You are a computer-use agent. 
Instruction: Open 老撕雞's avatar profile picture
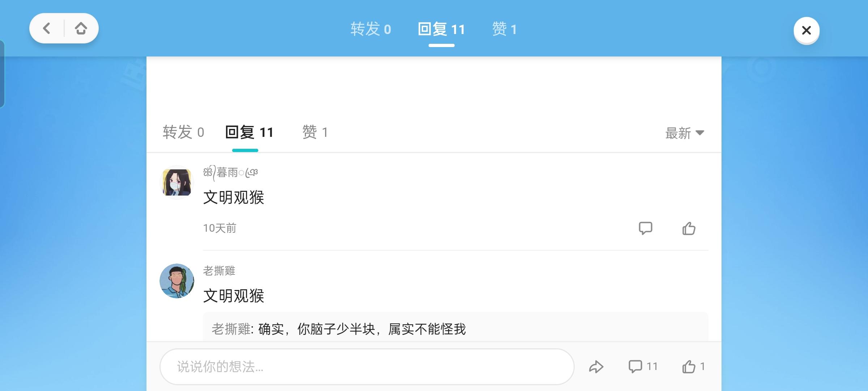click(x=177, y=281)
